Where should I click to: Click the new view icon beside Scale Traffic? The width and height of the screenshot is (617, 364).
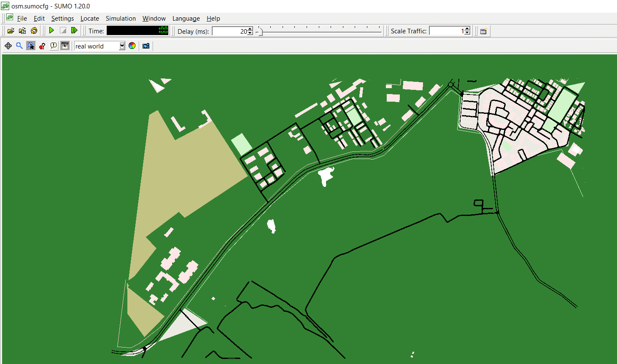coord(484,31)
